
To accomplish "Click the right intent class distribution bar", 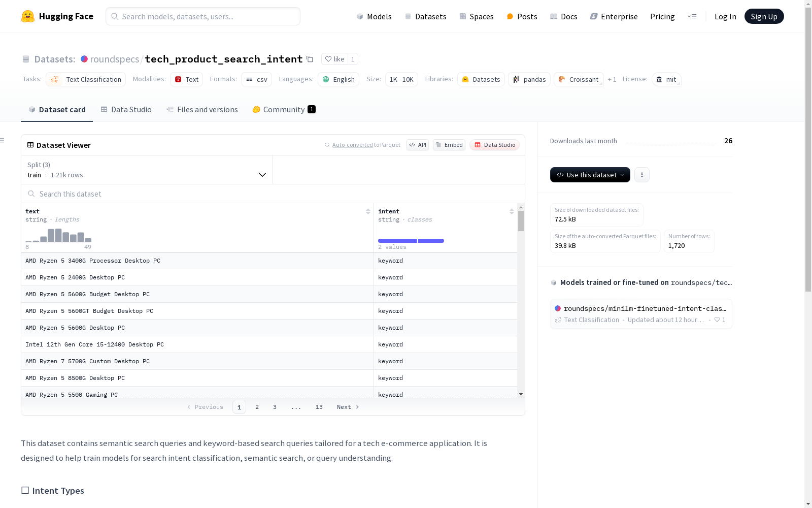I will pyautogui.click(x=431, y=241).
